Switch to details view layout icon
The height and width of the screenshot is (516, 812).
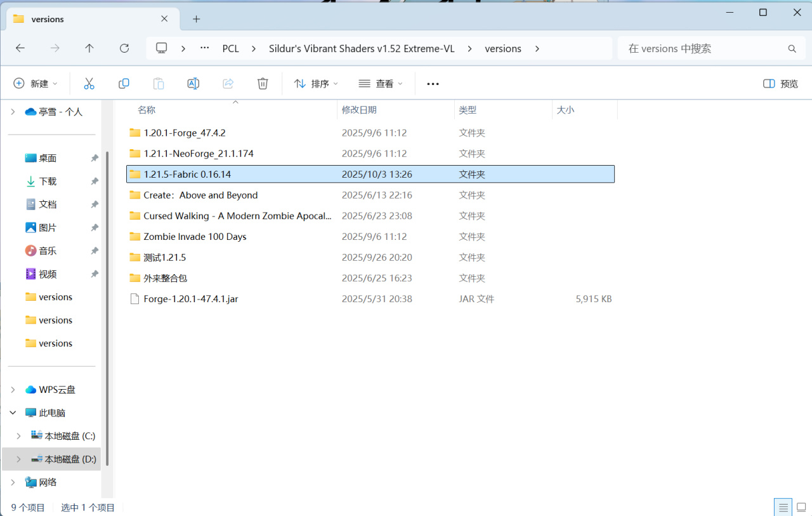783,507
